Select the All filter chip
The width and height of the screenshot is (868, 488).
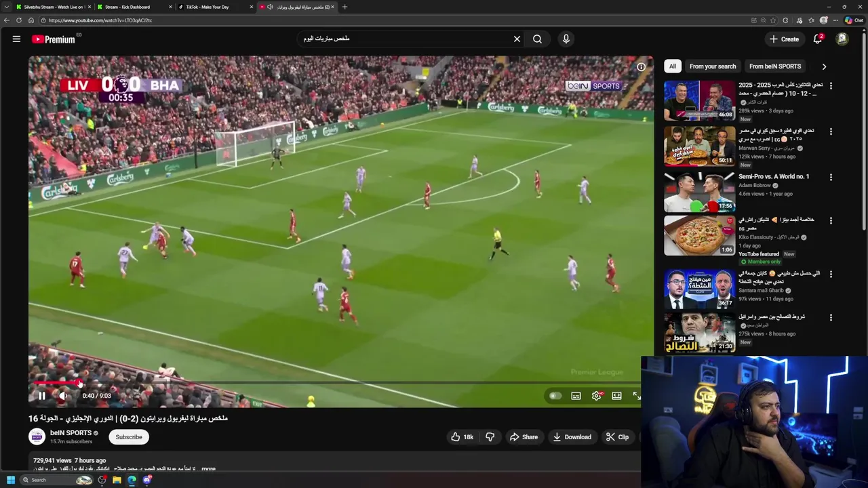(x=672, y=66)
